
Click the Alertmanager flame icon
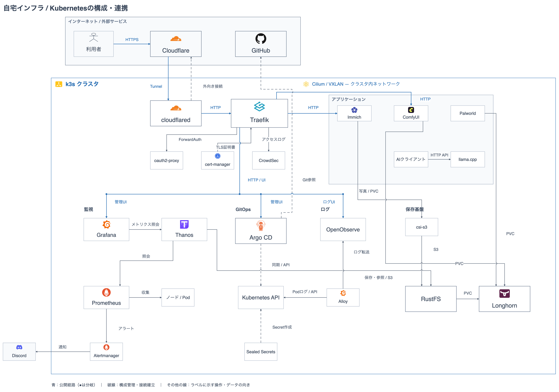point(106,347)
